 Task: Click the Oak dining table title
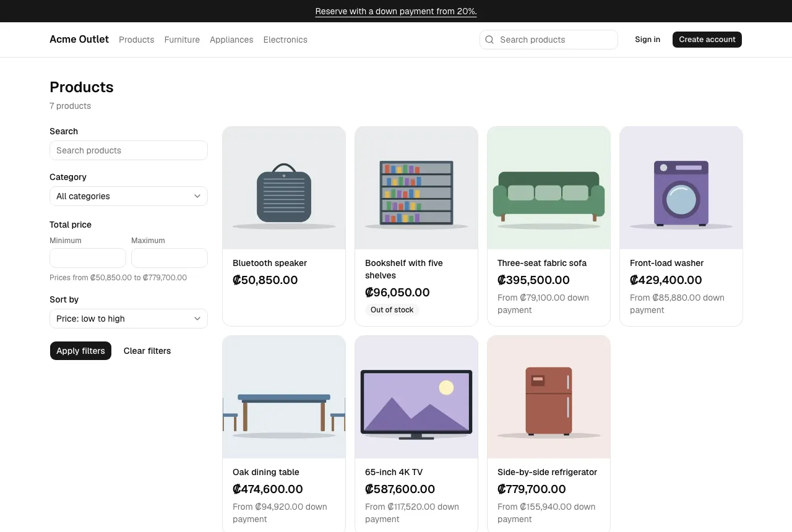(266, 472)
